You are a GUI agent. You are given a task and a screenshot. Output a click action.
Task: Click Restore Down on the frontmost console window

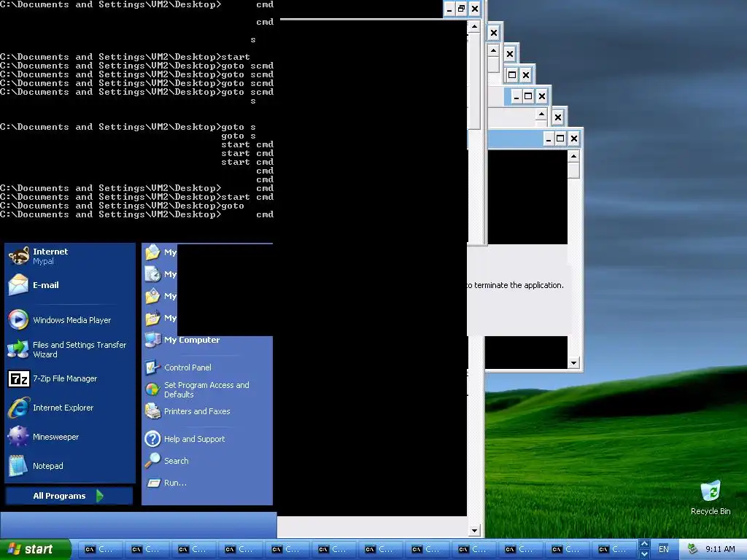[461, 9]
